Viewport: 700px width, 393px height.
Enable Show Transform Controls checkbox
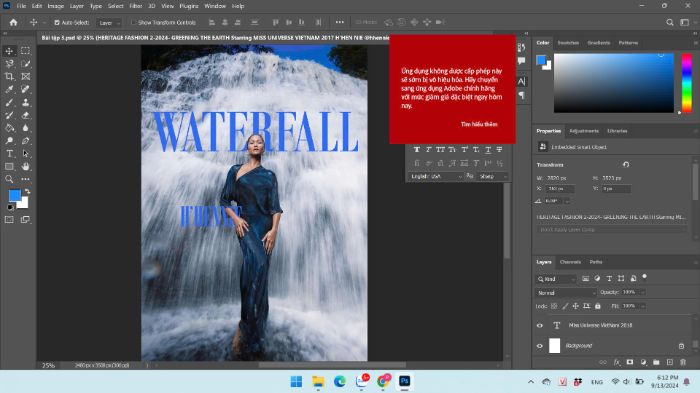coord(133,22)
